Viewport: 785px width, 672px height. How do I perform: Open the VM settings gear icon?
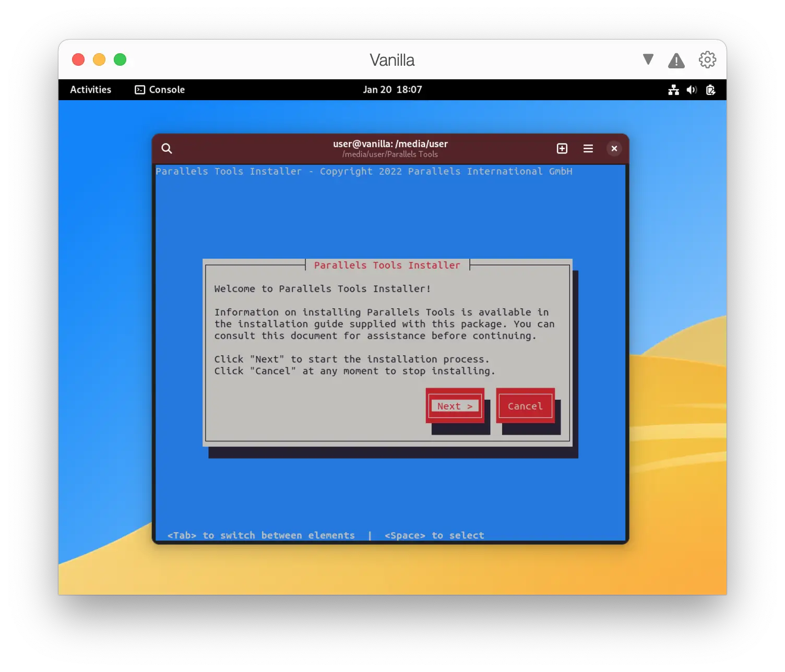tap(707, 59)
